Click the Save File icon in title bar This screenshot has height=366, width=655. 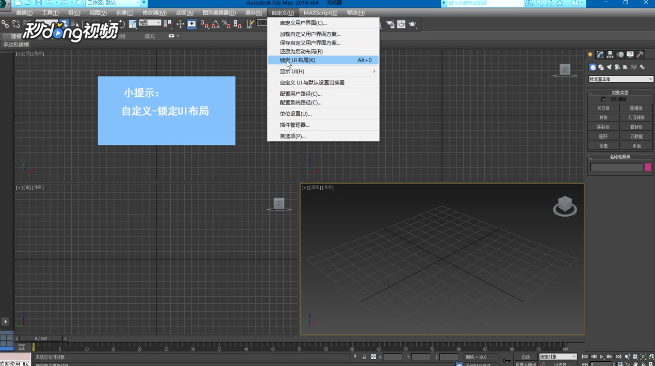tap(38, 3)
